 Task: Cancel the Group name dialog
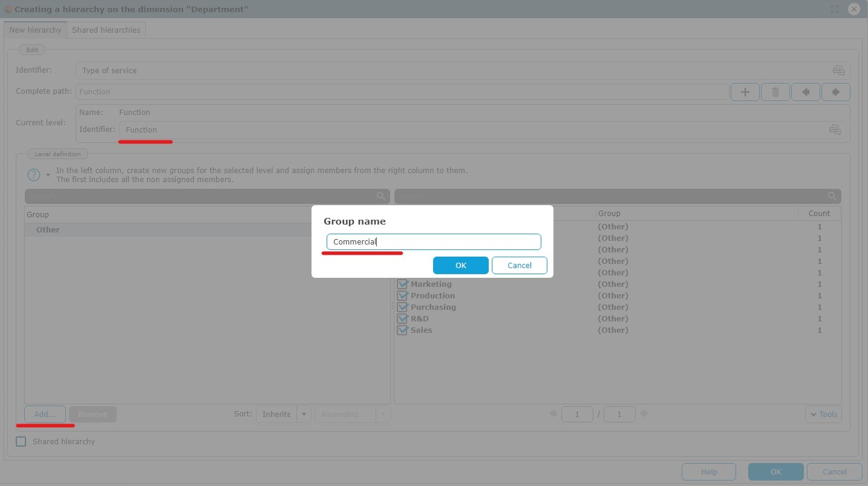519,265
